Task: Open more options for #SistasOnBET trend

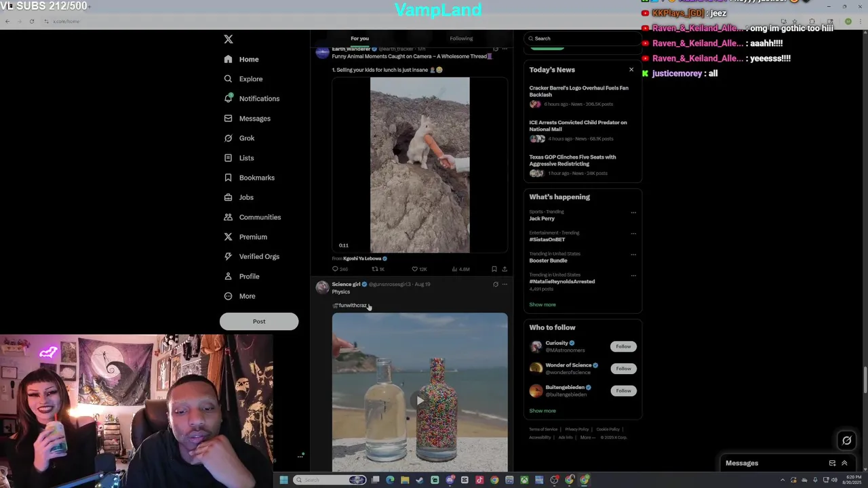Action: [x=633, y=234]
